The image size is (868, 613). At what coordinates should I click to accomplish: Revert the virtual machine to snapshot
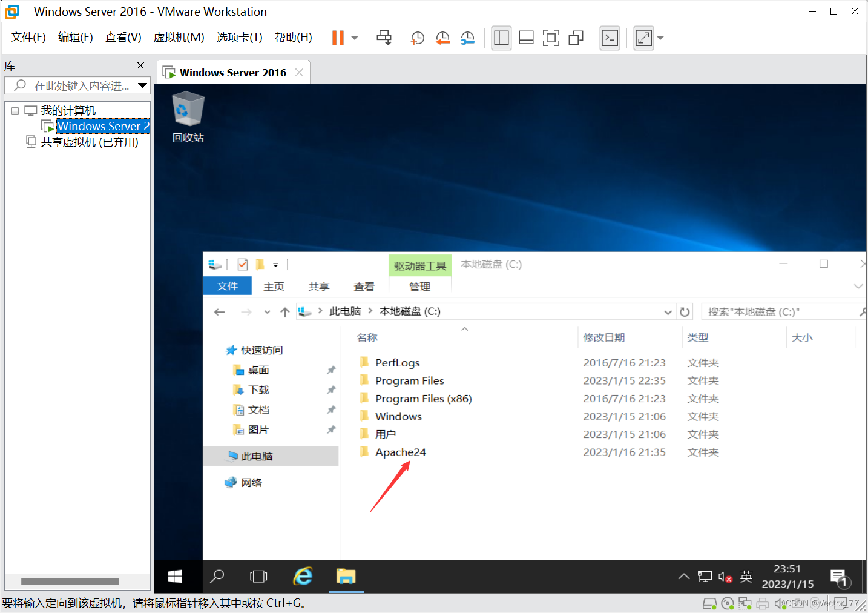click(442, 38)
